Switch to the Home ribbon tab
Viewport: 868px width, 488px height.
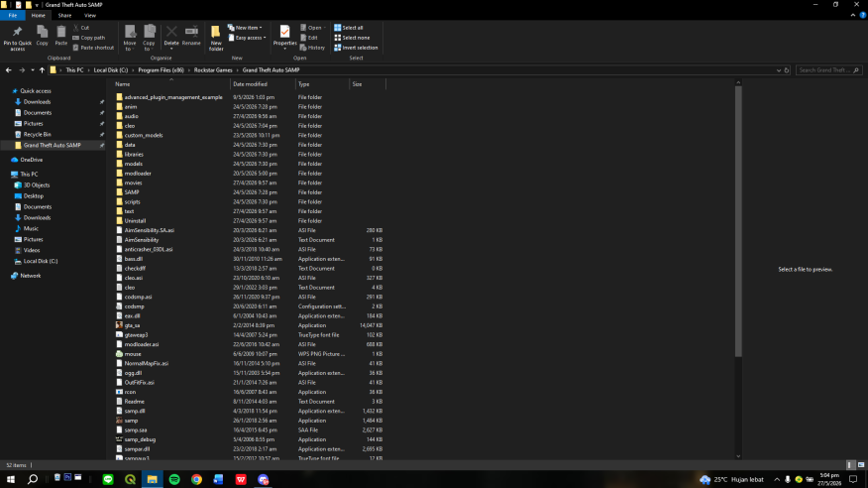[39, 16]
